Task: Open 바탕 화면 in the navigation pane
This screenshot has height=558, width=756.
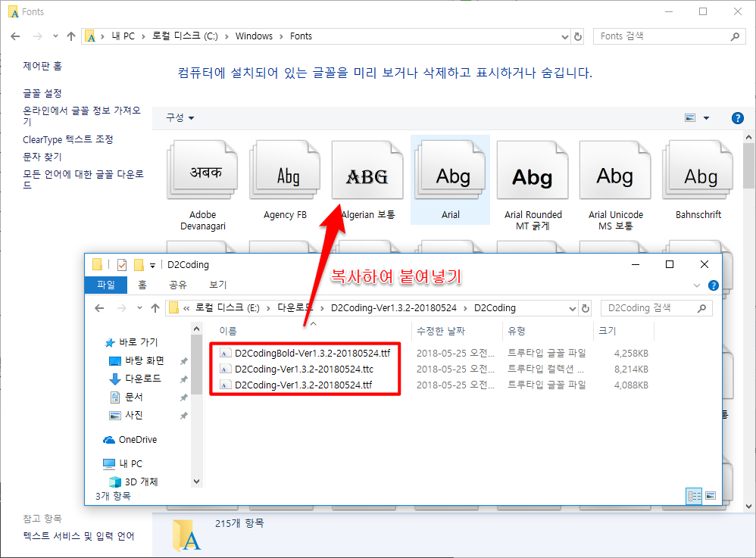Action: (x=137, y=360)
